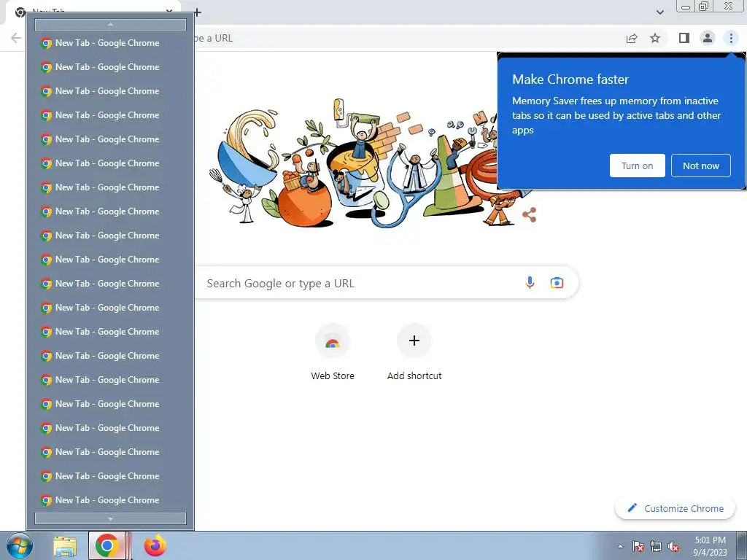Share the Google doodle
The image size is (747, 560).
(530, 215)
